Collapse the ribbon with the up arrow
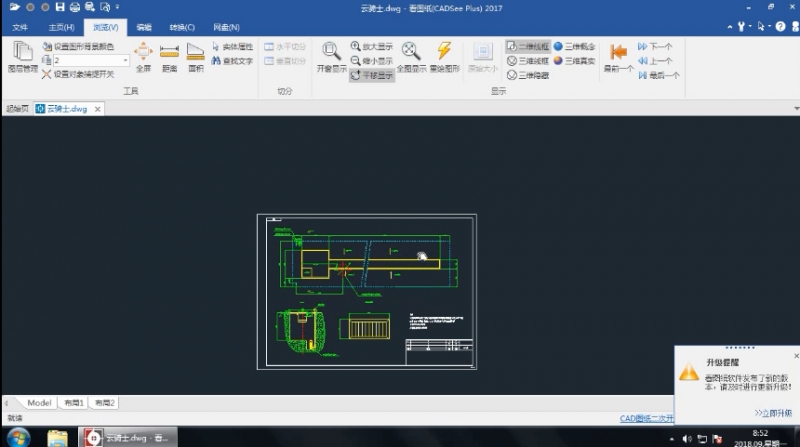 coord(730,27)
